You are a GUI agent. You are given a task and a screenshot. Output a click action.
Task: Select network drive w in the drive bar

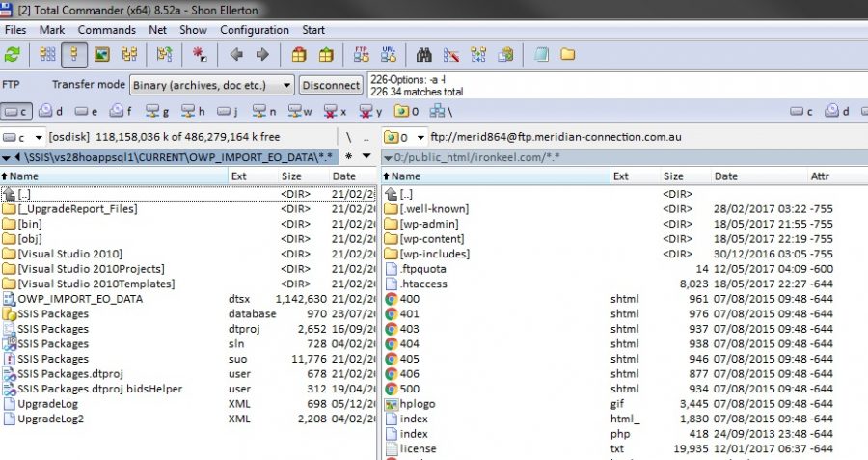(x=300, y=111)
